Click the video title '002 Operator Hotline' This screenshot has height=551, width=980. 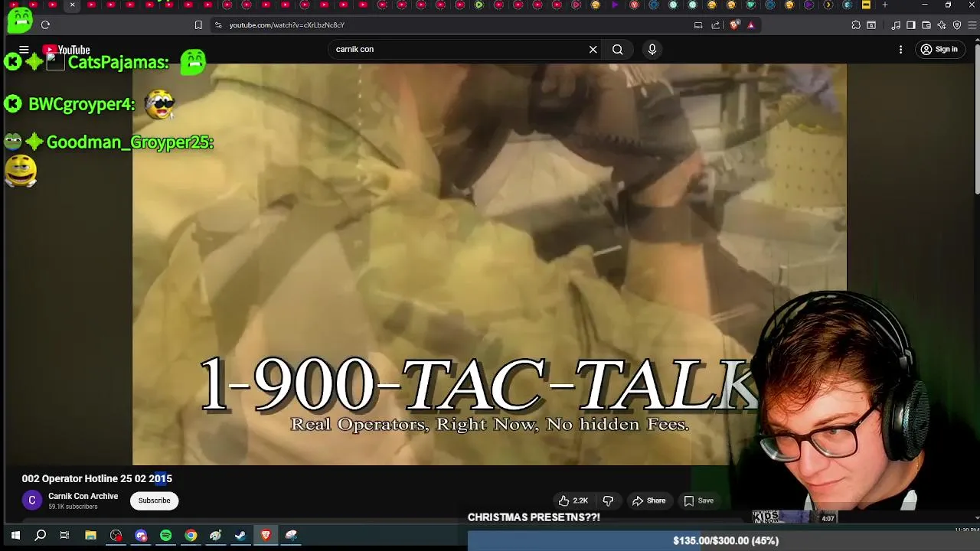(x=97, y=479)
